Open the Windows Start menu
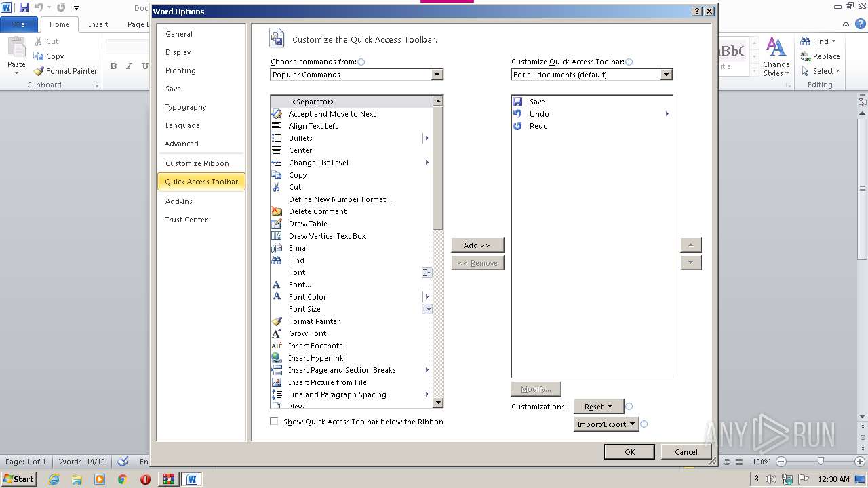Image resolution: width=868 pixels, height=488 pixels. [x=19, y=479]
